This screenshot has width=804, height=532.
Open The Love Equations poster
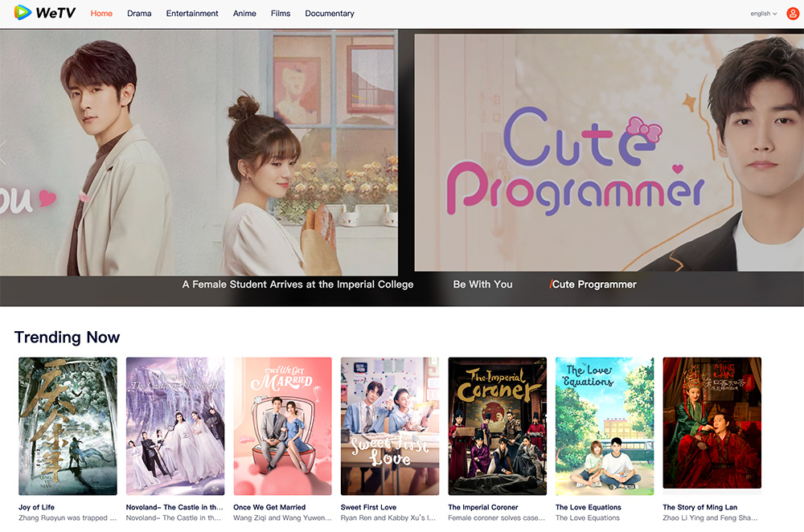point(605,426)
